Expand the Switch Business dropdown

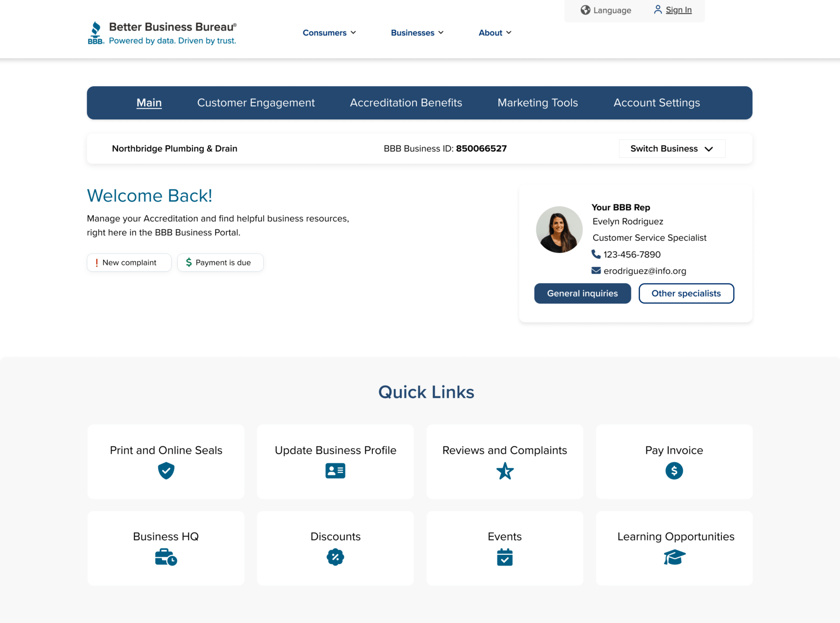[x=672, y=149]
